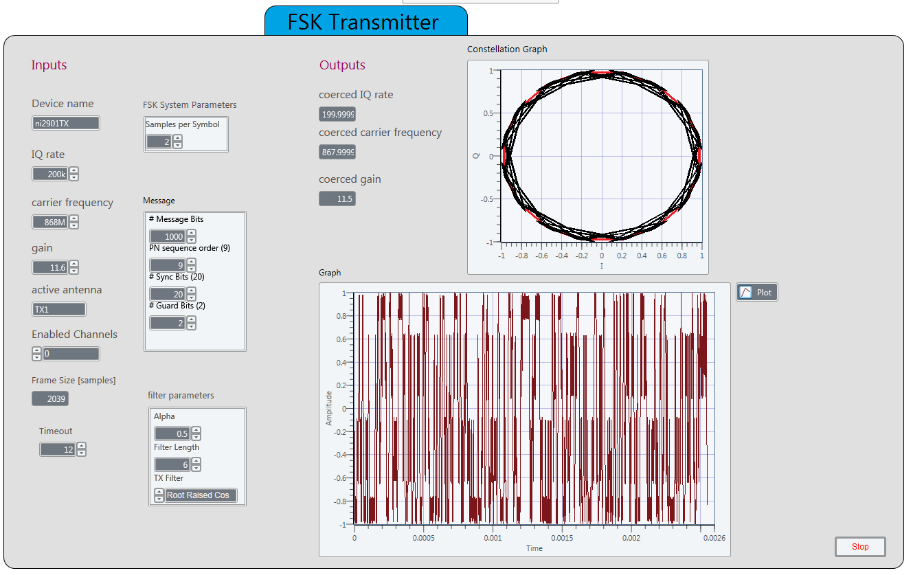The width and height of the screenshot is (924, 575).
Task: Adjust the carrier frequency stepper arrows
Action: pos(74,222)
